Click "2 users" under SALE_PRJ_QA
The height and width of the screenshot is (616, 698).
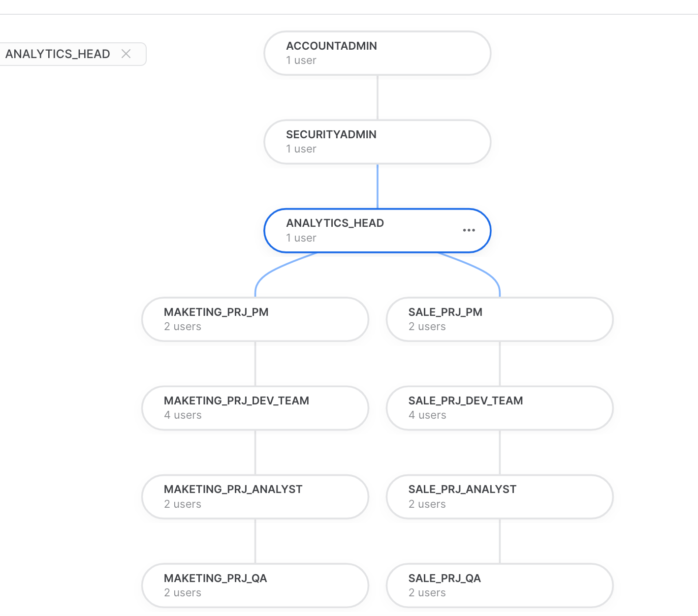(x=427, y=593)
